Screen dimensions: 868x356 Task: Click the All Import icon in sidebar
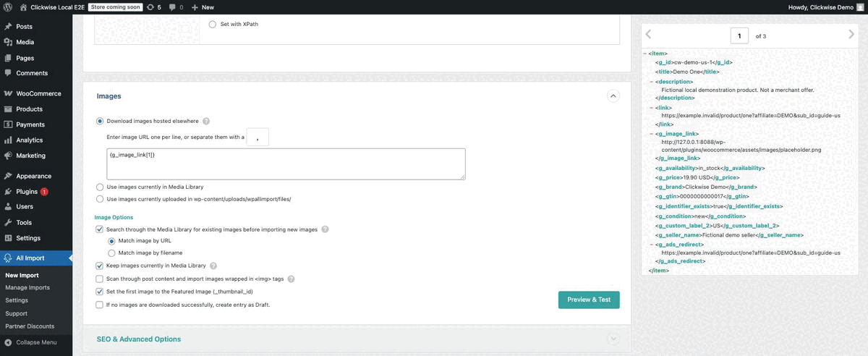click(x=8, y=258)
